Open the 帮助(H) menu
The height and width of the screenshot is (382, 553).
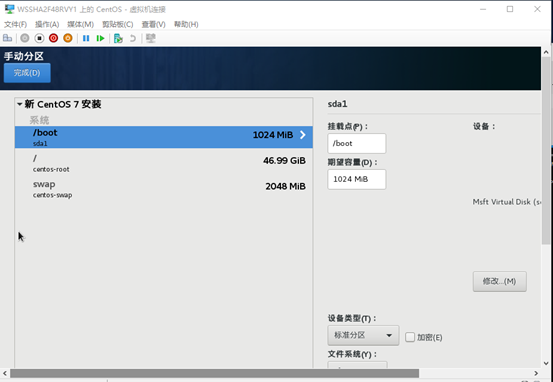tap(186, 24)
